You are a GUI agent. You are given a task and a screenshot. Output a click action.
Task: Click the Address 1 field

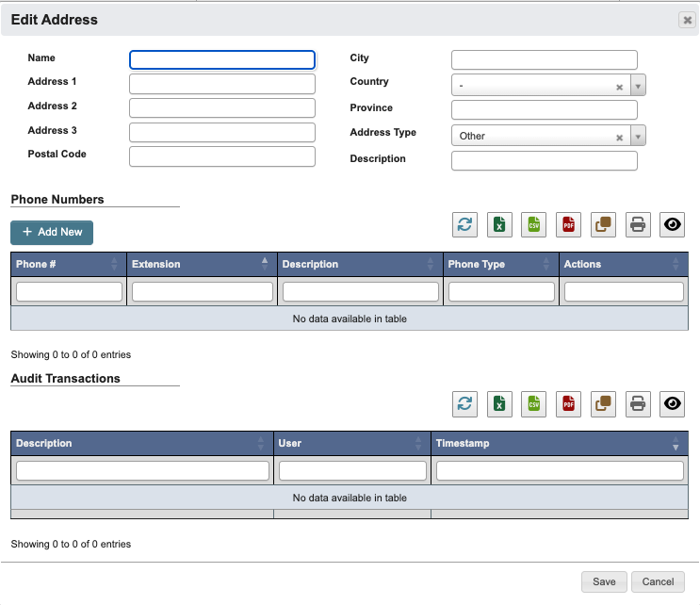pos(222,84)
